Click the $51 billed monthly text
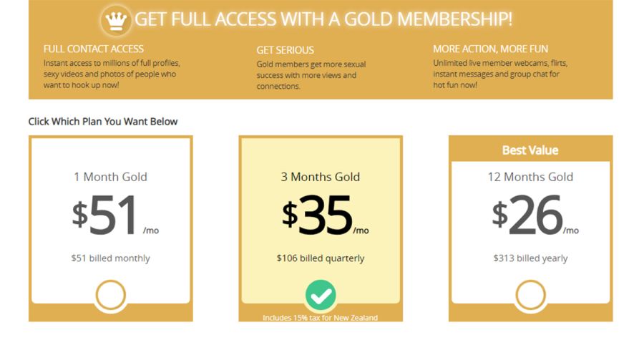Screen dimensions: 644x340 tap(110, 258)
